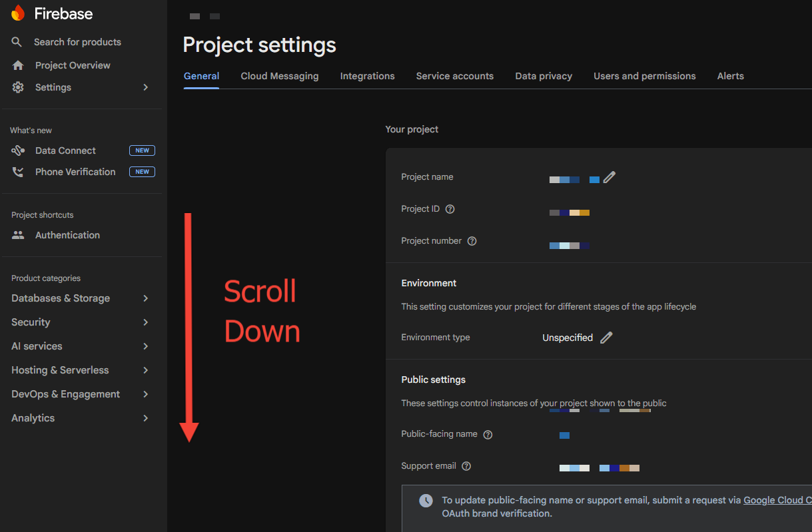
Task: Expand the Settings submenu chevron
Action: (145, 87)
